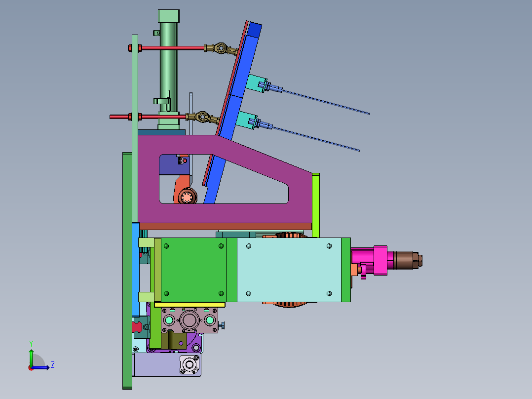Select the lime-green vertical bar beside the bracket
This screenshot has height=399, width=532.
click(315, 205)
